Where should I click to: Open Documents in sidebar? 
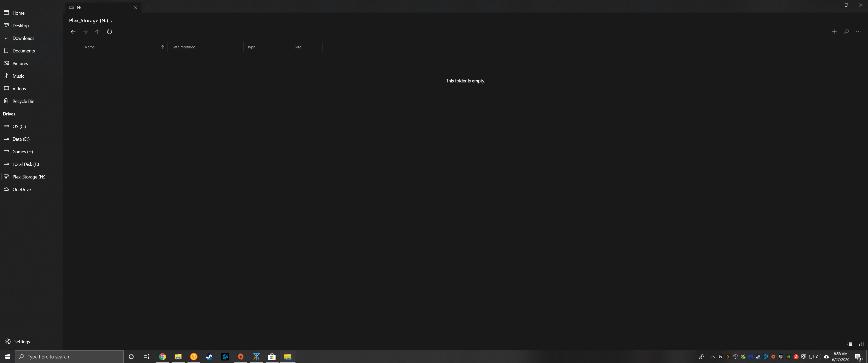31,51
